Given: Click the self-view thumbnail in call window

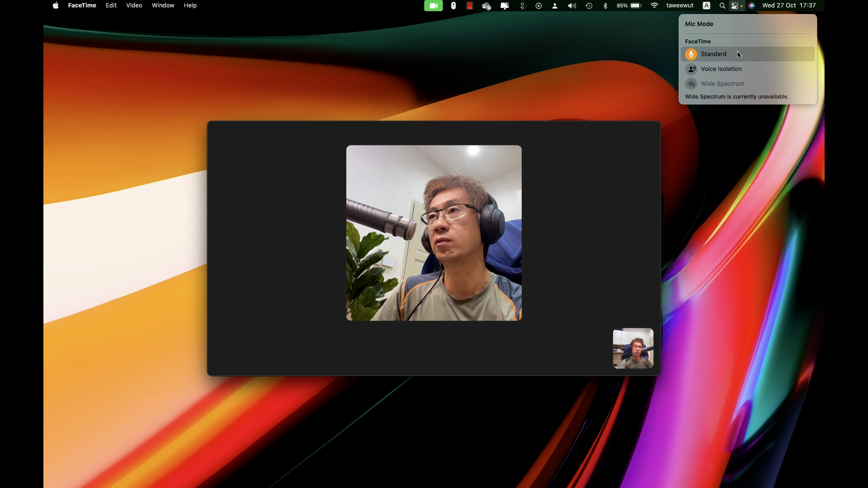Looking at the screenshot, I should coord(633,348).
